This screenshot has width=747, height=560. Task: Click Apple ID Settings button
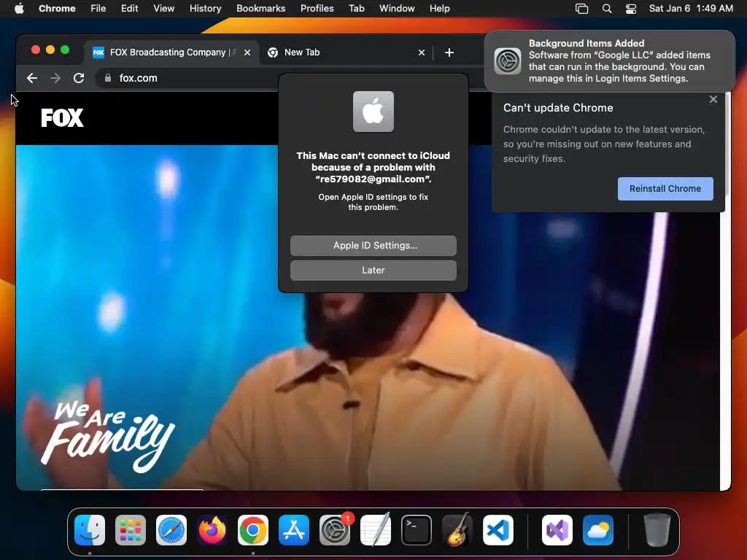(x=373, y=245)
